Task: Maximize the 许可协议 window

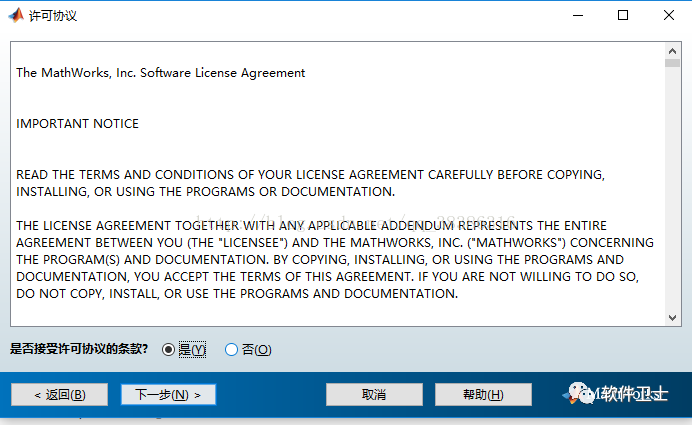Action: pyautogui.click(x=623, y=15)
